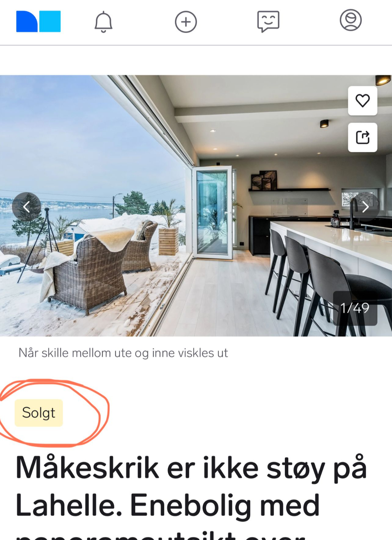Viewport: 392px width, 540px height.
Task: Open gallery from the 1/49 counter
Action: pyautogui.click(x=355, y=308)
